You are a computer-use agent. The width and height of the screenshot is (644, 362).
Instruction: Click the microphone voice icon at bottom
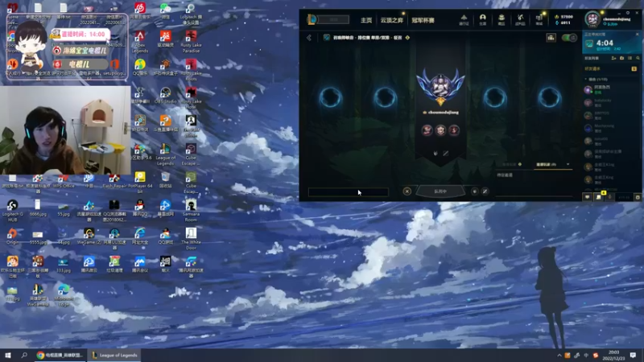point(610,197)
